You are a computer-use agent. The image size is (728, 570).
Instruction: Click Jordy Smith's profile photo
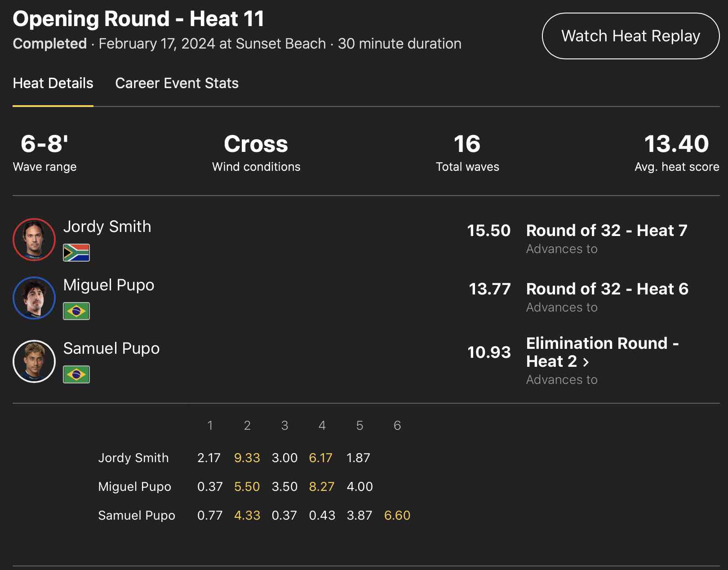[x=34, y=239]
